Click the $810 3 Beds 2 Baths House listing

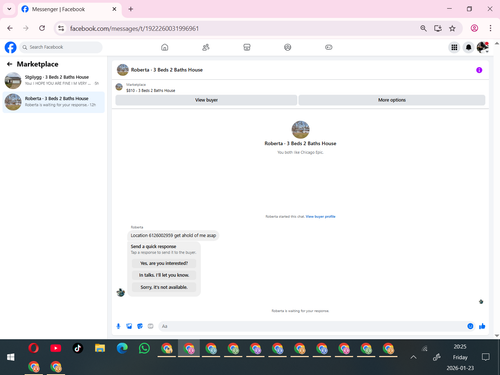pyautogui.click(x=150, y=90)
